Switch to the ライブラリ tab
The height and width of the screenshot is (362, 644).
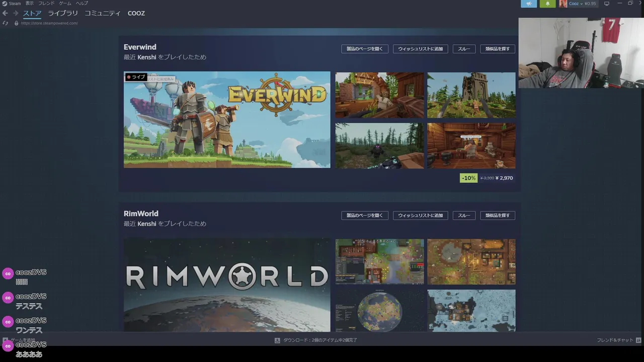click(x=63, y=13)
